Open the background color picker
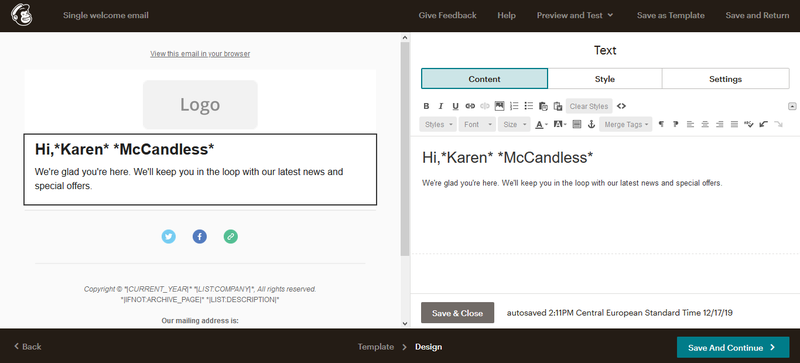Image resolution: width=800 pixels, height=363 pixels. tap(560, 125)
